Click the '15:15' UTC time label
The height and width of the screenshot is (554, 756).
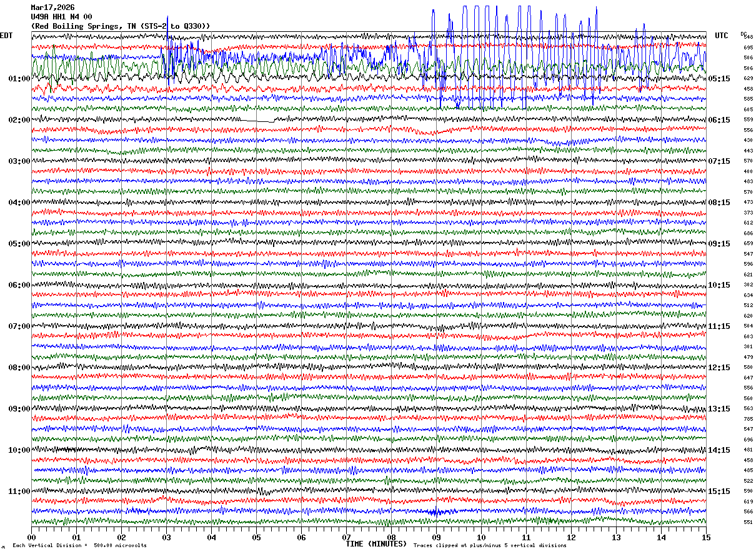(719, 491)
